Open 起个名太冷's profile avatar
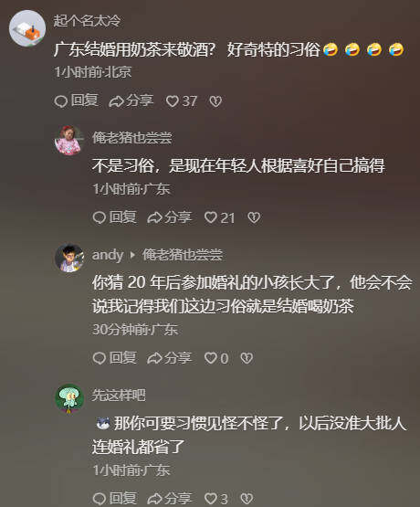The width and height of the screenshot is (420, 507). click(x=27, y=28)
